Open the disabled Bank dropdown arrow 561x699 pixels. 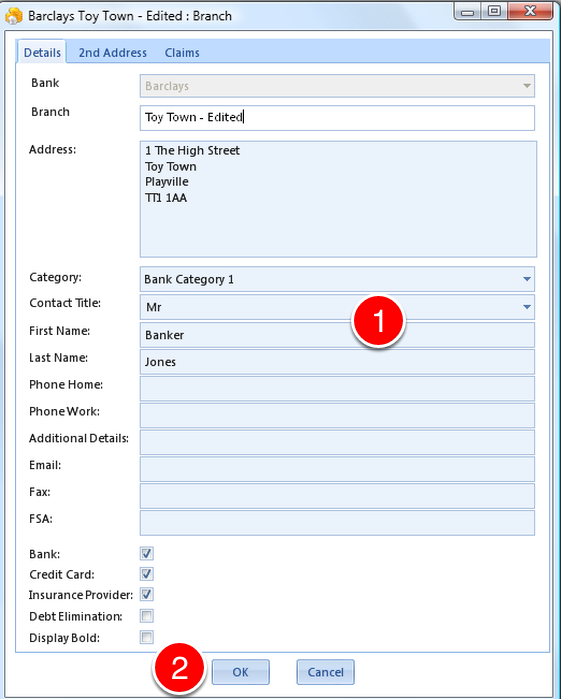527,86
